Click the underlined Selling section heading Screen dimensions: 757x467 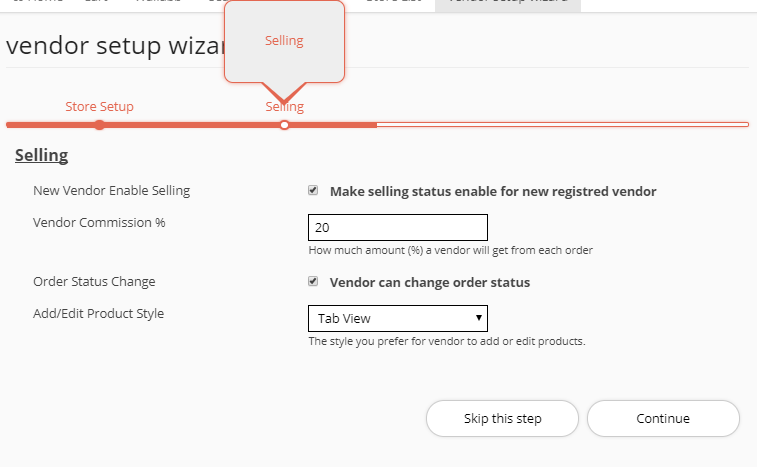click(42, 156)
